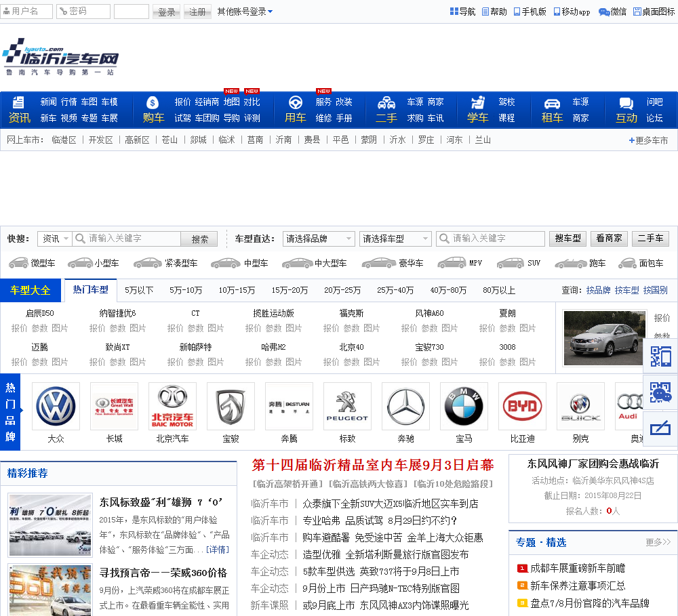Image resolution: width=678 pixels, height=616 pixels.
Task: Open the 车型大全 heading tab
Action: pos(31,290)
